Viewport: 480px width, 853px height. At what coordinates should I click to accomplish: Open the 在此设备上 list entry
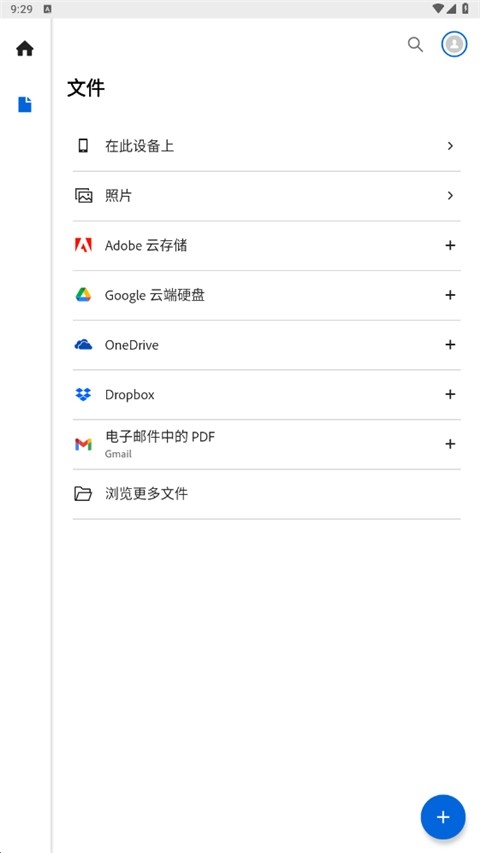267,146
